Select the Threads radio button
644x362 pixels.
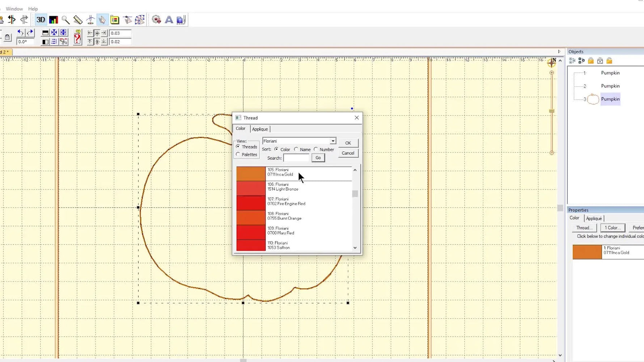pos(238,146)
